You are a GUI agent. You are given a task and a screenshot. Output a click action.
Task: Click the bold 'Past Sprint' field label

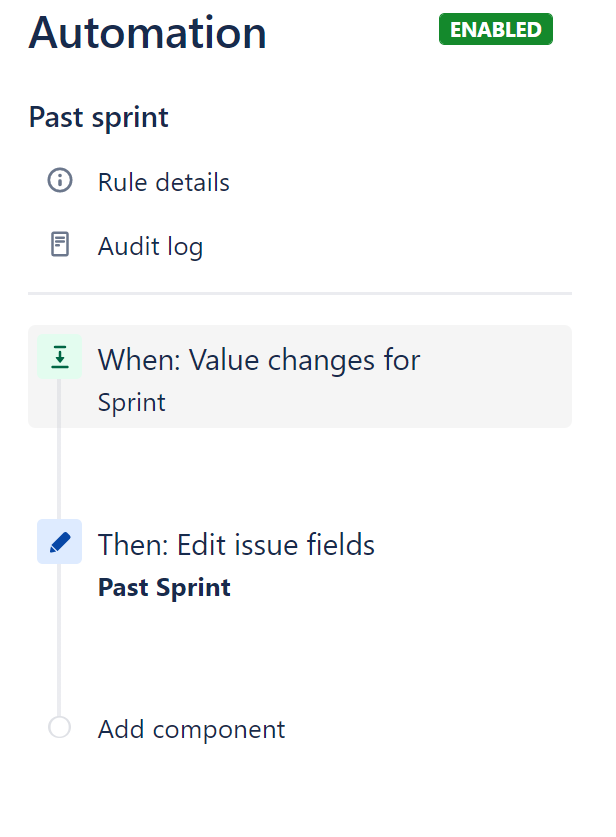[164, 587]
